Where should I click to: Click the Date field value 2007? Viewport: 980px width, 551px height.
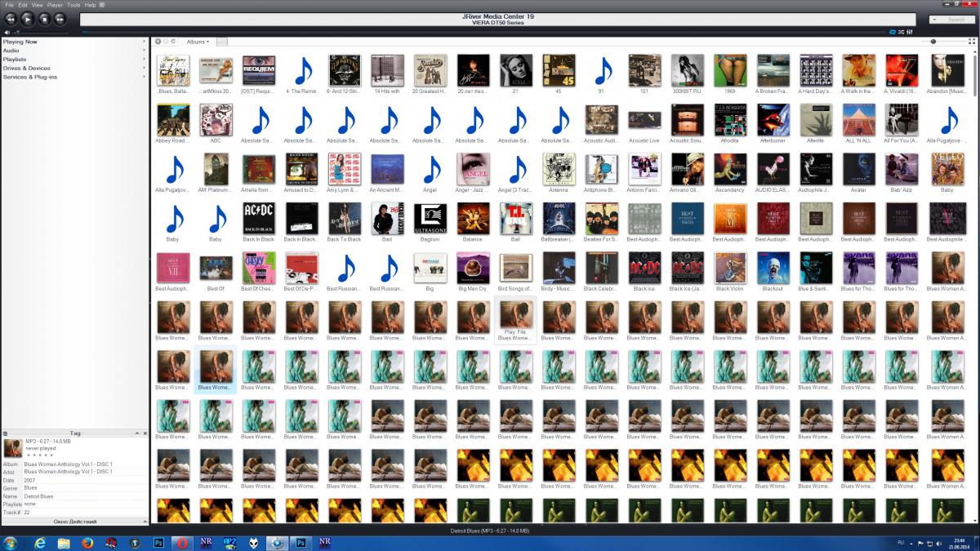click(29, 480)
